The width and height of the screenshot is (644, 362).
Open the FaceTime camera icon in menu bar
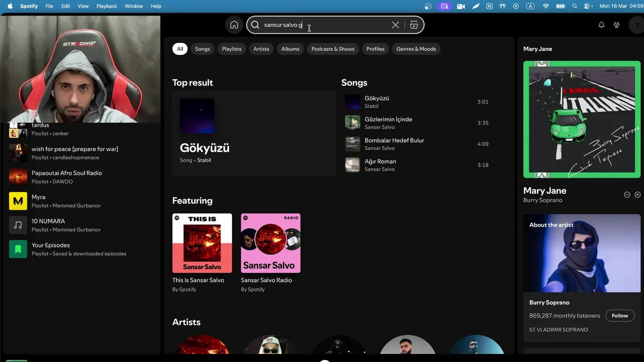[461, 6]
